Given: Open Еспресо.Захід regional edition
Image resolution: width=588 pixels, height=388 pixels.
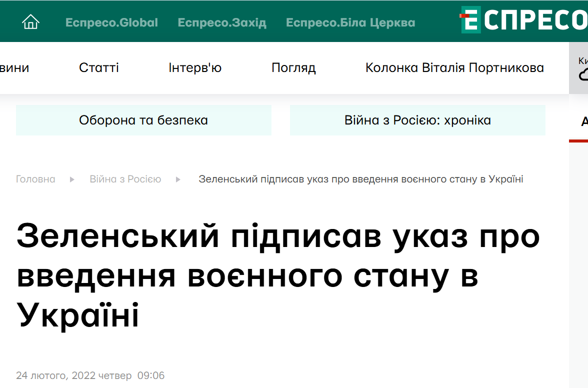Looking at the screenshot, I should click(222, 22).
